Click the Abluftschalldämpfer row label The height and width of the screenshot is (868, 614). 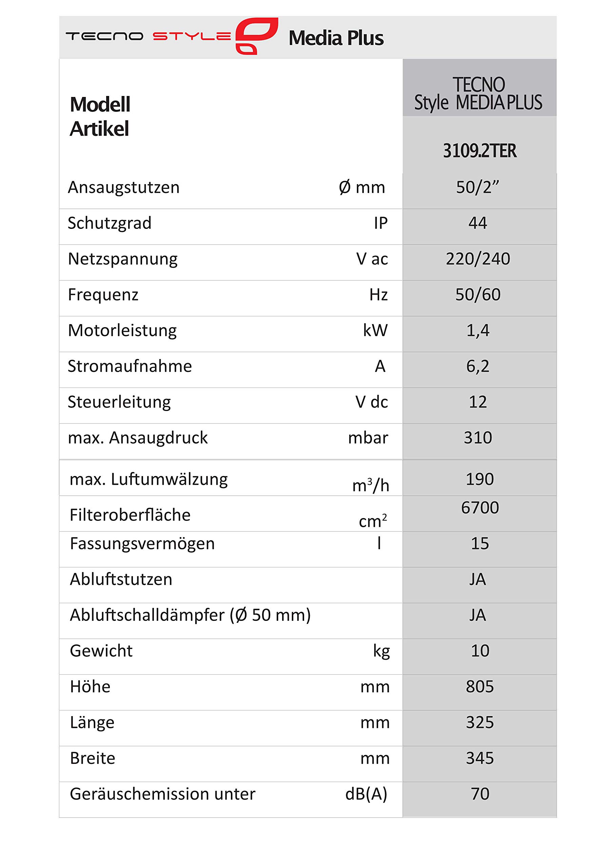click(x=190, y=615)
